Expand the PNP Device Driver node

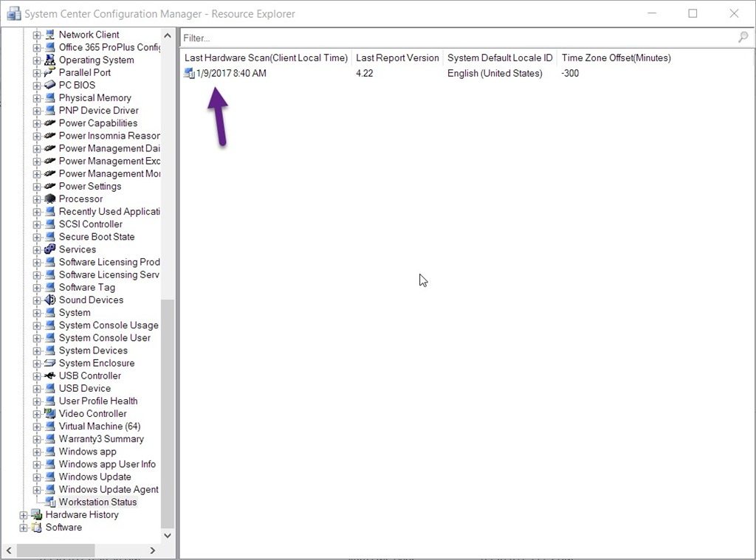tap(37, 111)
